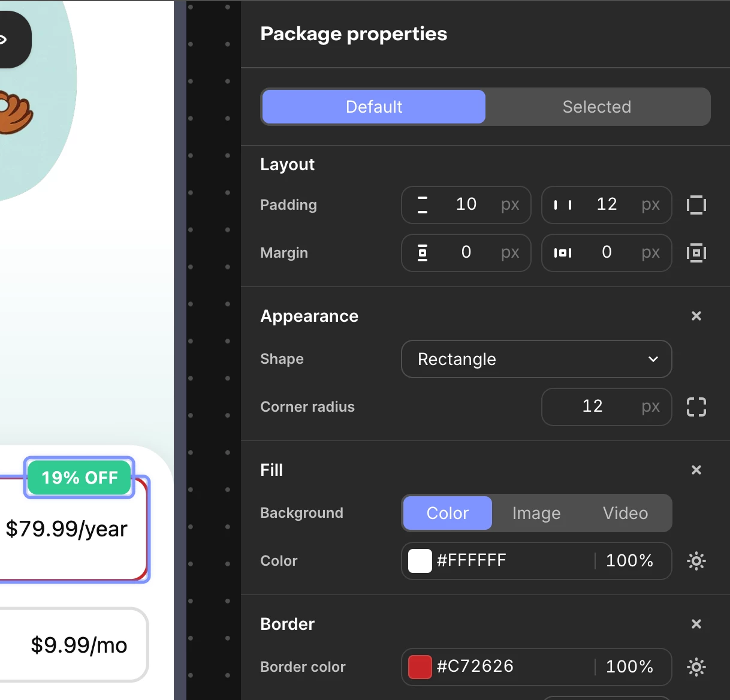This screenshot has height=700, width=730.
Task: Click the Package properties heading
Action: pyautogui.click(x=354, y=34)
